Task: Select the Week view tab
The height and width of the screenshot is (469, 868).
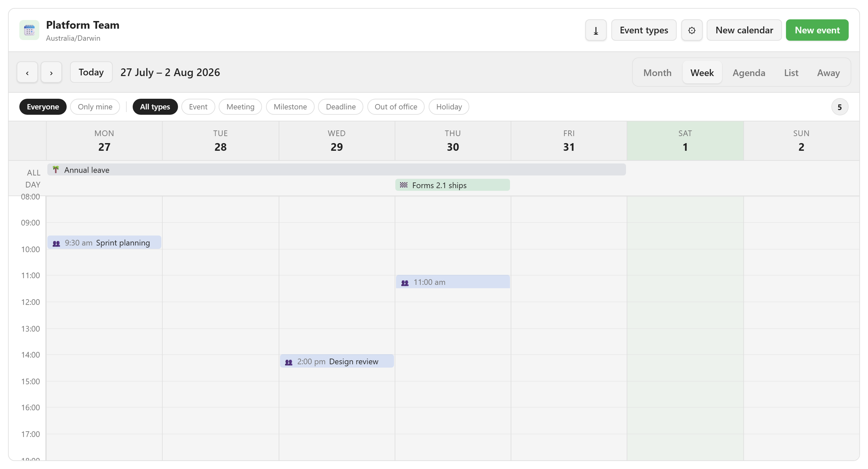Action: pyautogui.click(x=702, y=72)
